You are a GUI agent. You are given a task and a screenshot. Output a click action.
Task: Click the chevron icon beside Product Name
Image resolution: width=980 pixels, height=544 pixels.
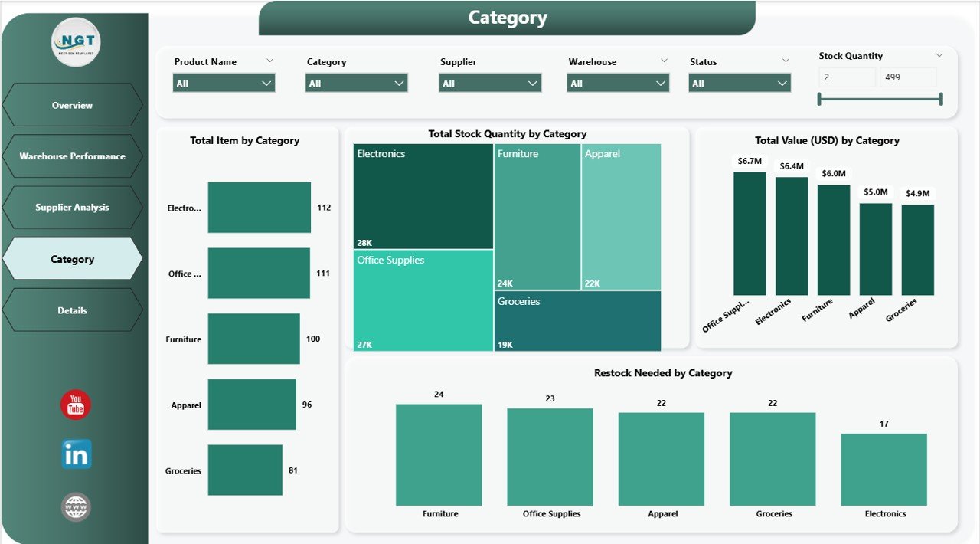point(269,61)
